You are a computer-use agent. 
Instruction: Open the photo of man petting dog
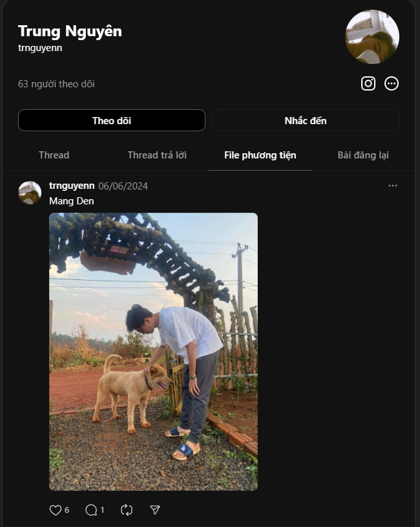pyautogui.click(x=153, y=352)
